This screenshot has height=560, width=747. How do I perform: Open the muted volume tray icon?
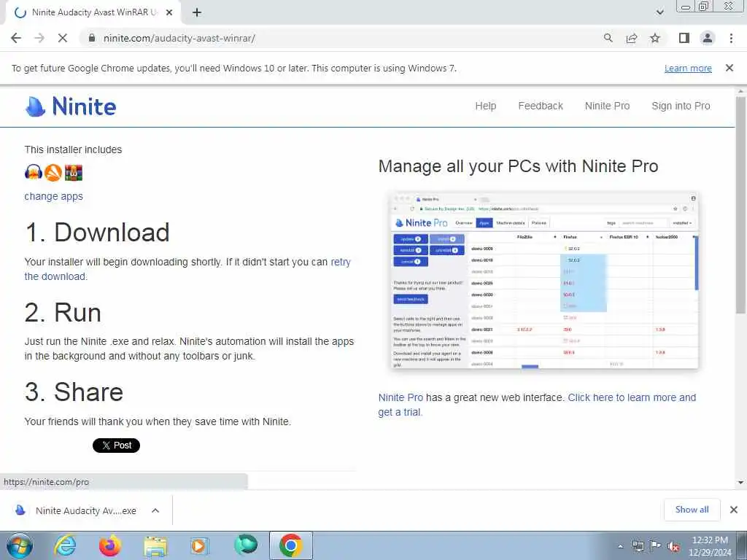[673, 546]
